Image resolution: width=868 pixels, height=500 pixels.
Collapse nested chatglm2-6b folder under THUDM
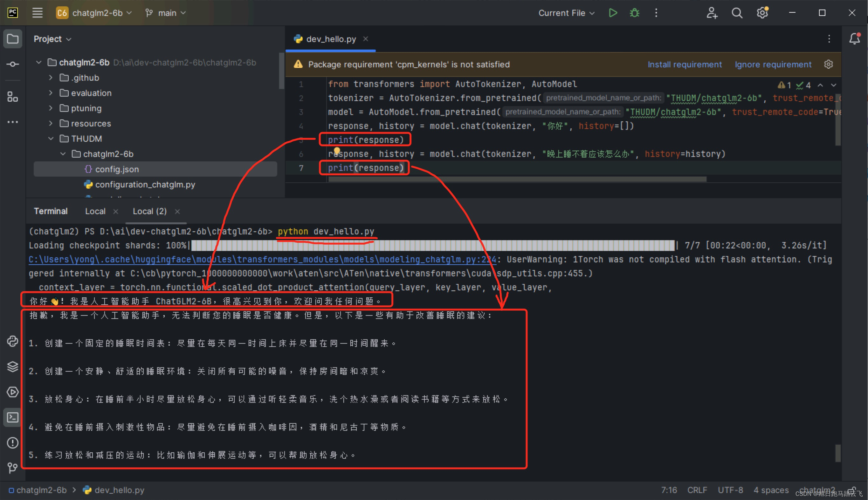click(x=63, y=154)
